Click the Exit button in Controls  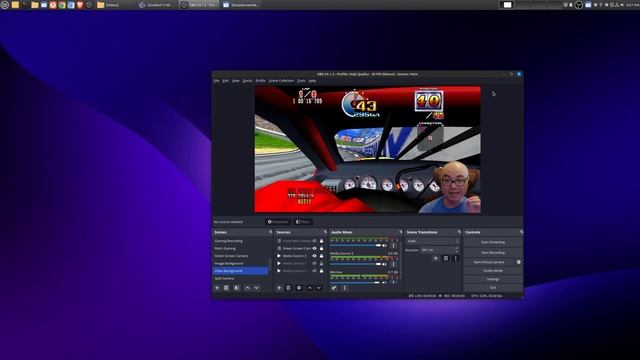493,288
